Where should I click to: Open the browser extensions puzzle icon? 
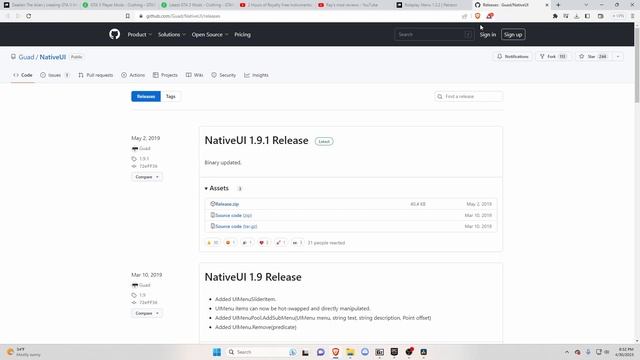(x=555, y=16)
